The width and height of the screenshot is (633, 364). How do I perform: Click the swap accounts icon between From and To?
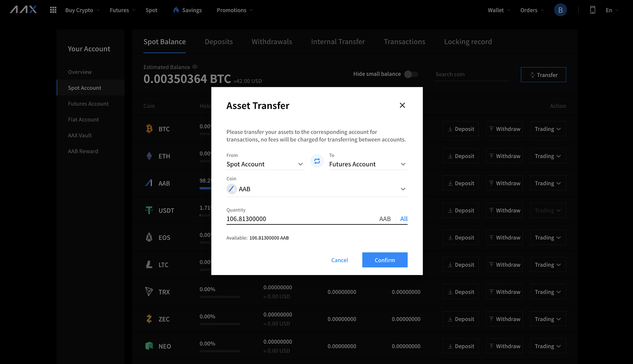click(317, 161)
